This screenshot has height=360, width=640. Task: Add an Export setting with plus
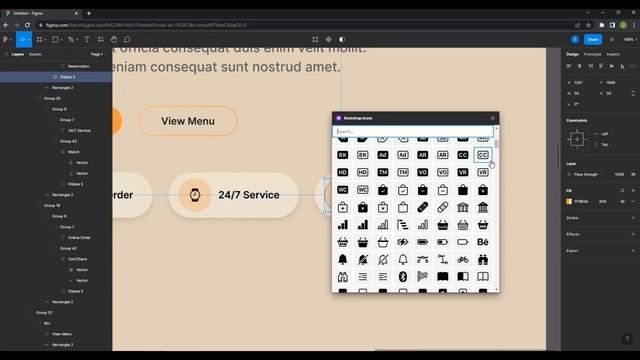(x=633, y=251)
